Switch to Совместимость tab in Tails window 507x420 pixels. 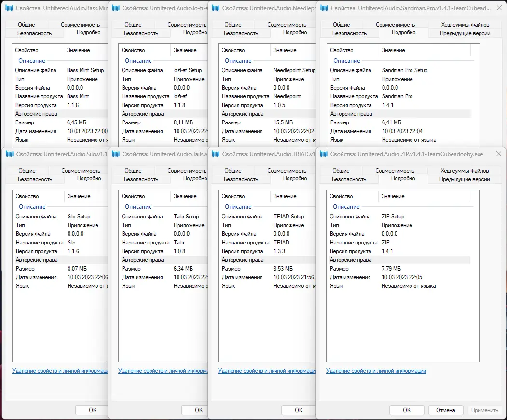click(187, 171)
